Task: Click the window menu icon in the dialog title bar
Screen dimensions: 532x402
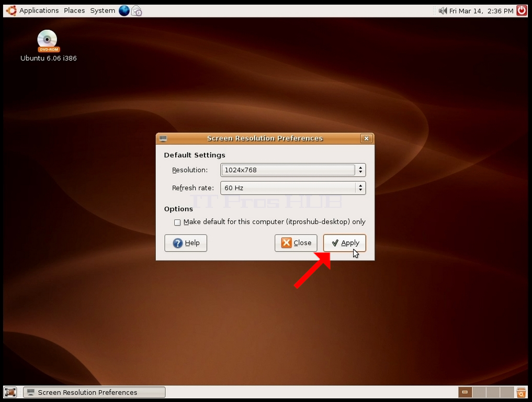Action: [x=163, y=139]
